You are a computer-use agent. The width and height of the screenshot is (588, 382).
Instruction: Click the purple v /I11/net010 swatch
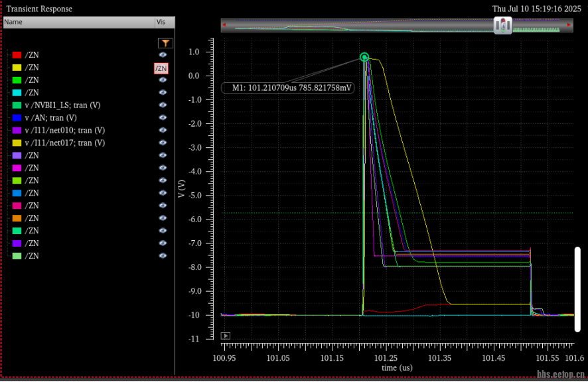point(17,131)
